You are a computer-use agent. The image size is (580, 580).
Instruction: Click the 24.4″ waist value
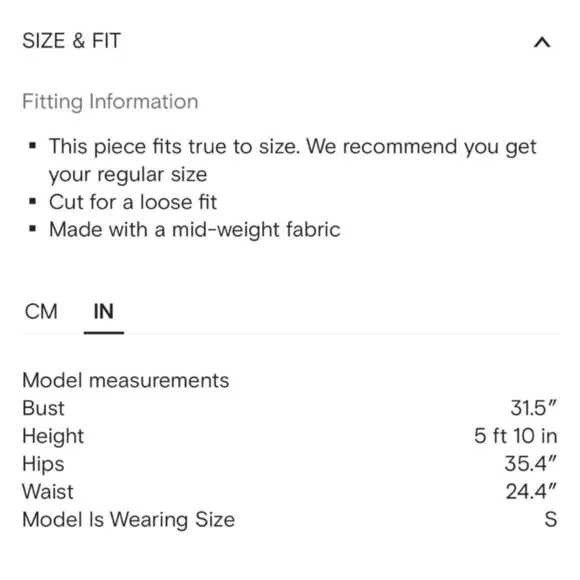[531, 492]
